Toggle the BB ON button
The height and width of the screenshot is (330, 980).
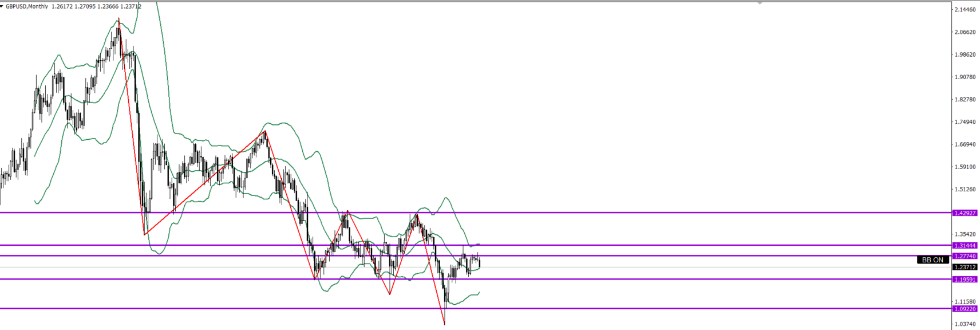point(932,260)
